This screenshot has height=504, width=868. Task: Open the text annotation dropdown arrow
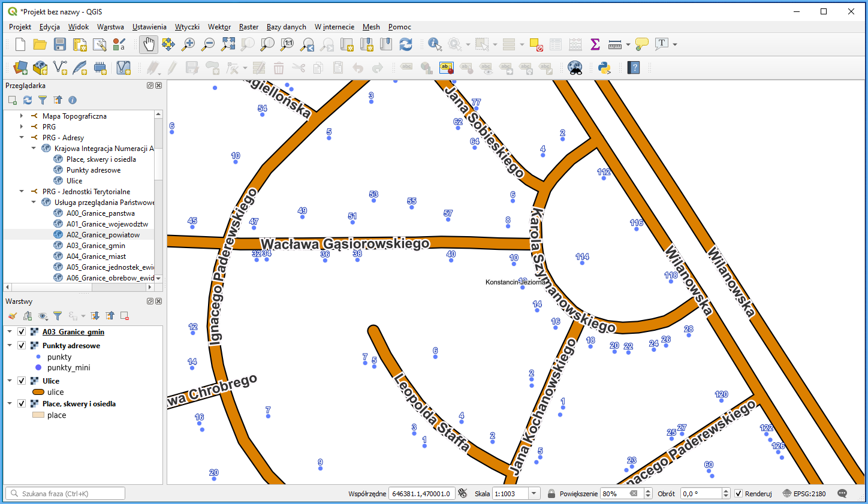pyautogui.click(x=675, y=44)
